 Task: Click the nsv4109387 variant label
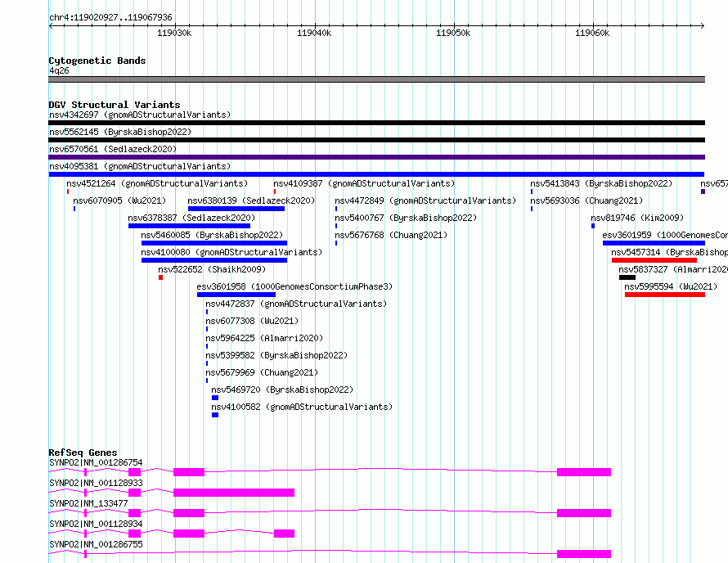coord(364,183)
